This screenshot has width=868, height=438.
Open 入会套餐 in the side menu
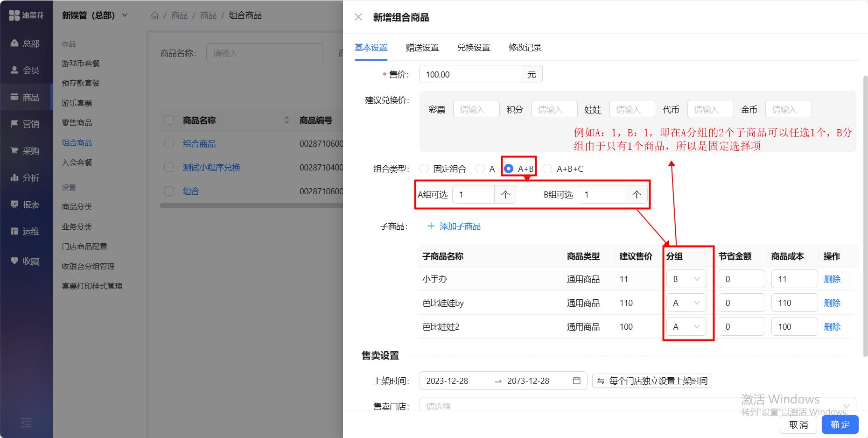[x=77, y=162]
